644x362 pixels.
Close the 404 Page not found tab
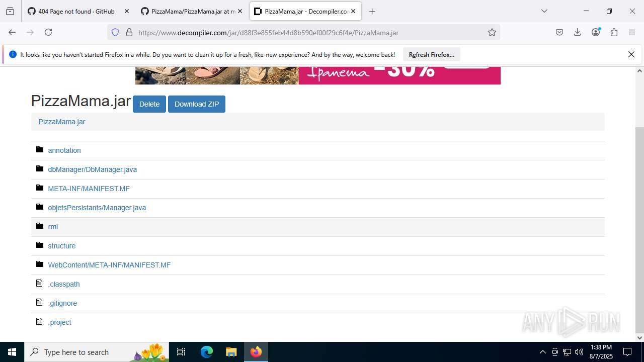pos(127,11)
